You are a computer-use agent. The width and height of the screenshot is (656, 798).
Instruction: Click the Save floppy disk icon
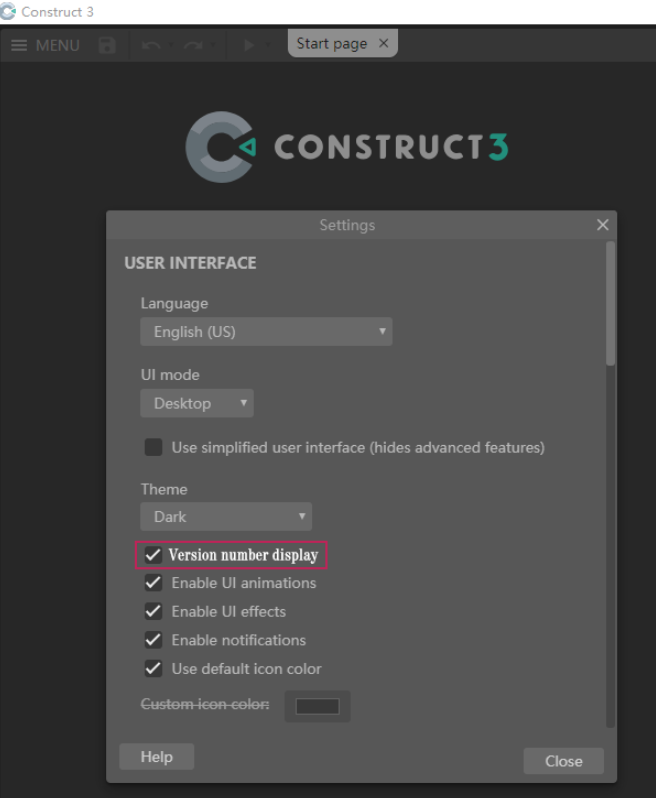107,45
